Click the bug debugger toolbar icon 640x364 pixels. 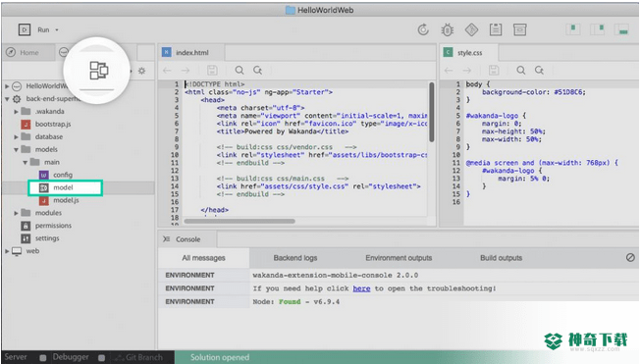tap(448, 29)
